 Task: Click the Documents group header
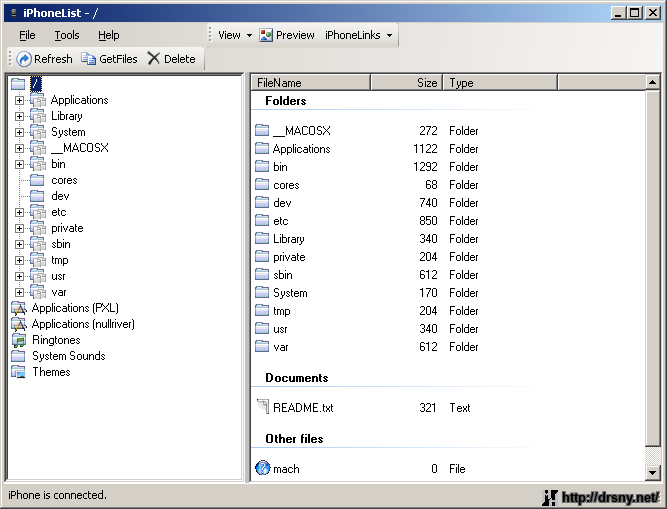(296, 378)
